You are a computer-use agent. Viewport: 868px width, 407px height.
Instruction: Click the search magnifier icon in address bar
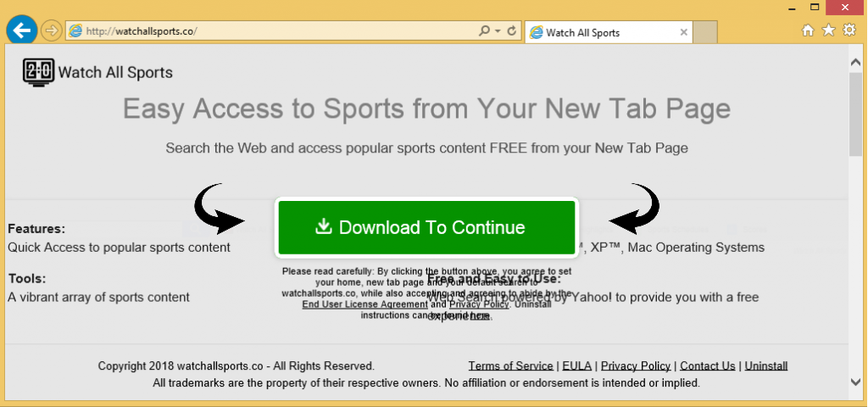(x=484, y=31)
